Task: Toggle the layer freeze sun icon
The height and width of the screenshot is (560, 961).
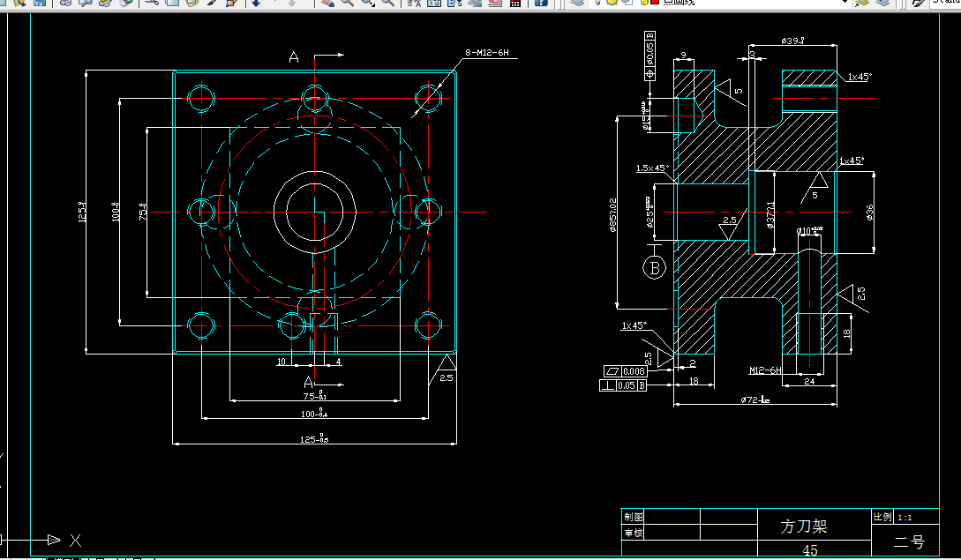Action: pos(612,3)
